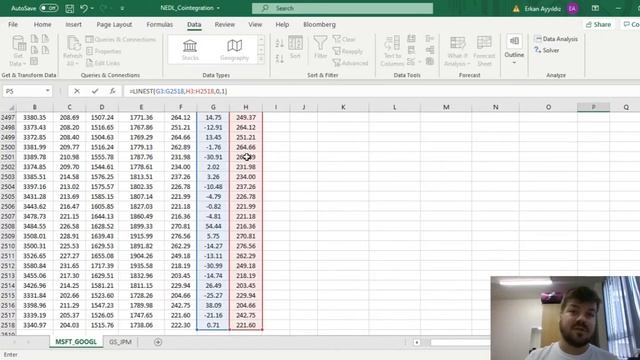The width and height of the screenshot is (640, 360).
Task: Switch to the Home tab
Action: click(42, 24)
